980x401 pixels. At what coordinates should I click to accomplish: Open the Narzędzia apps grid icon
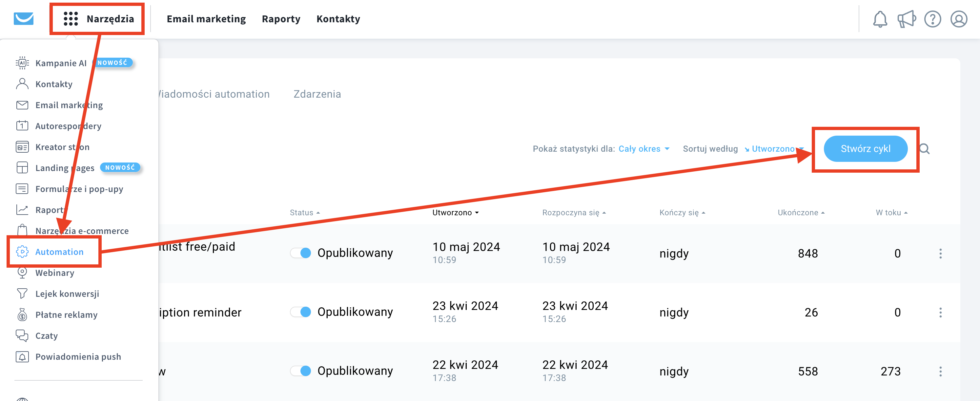71,19
